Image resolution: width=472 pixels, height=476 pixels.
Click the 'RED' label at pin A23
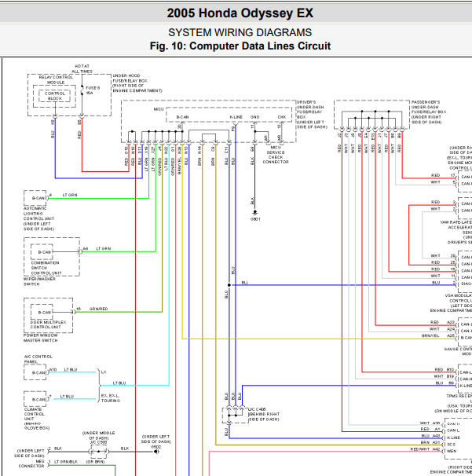[x=434, y=322]
